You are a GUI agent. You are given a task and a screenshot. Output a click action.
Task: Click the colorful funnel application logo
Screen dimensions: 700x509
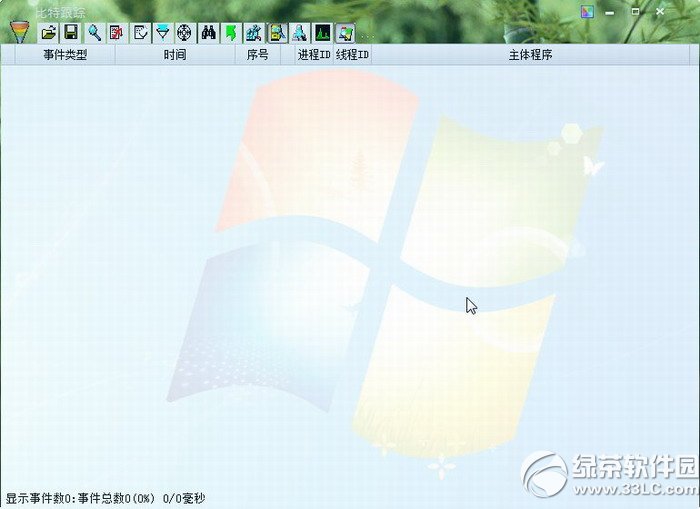click(x=20, y=32)
